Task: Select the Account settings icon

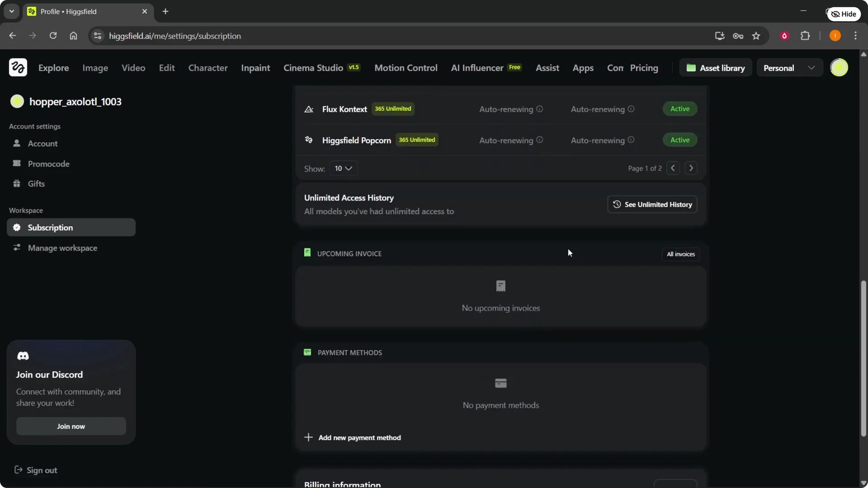Action: (x=17, y=144)
